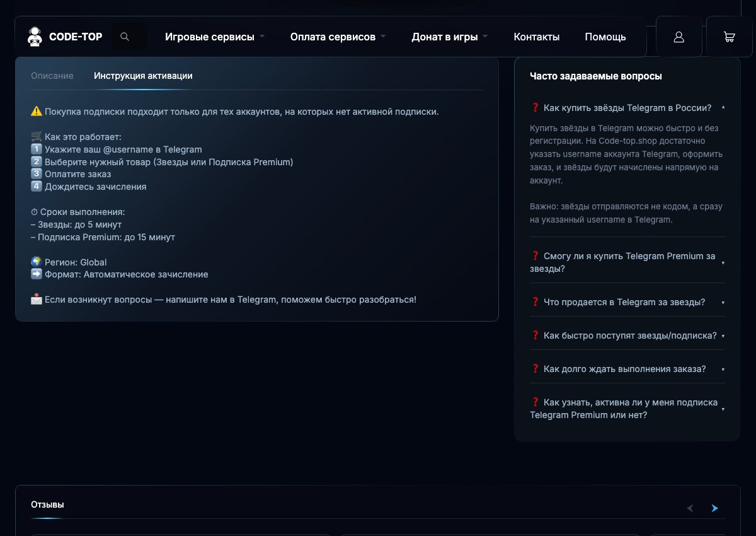Click the Отзывы section heading
The width and height of the screenshot is (756, 536).
pyautogui.click(x=47, y=504)
